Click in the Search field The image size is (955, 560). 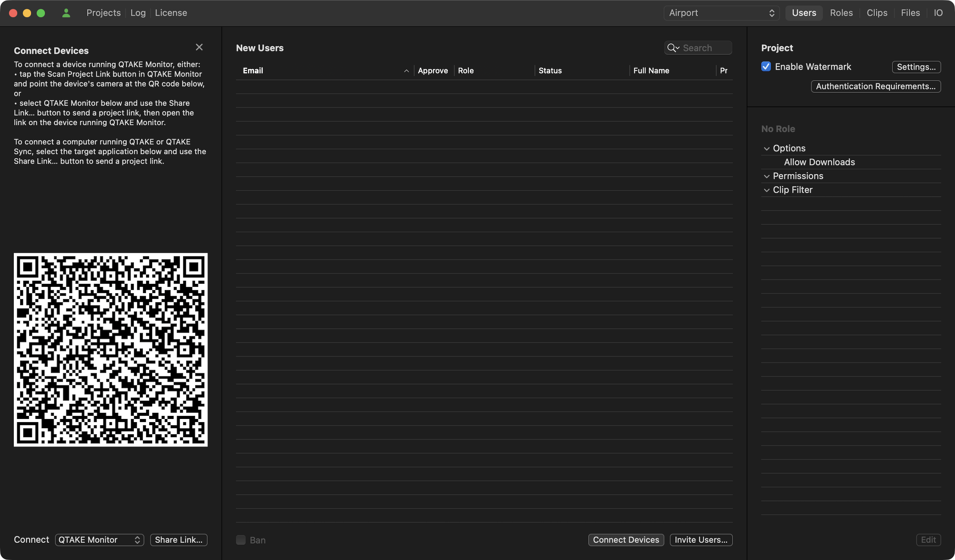click(705, 48)
